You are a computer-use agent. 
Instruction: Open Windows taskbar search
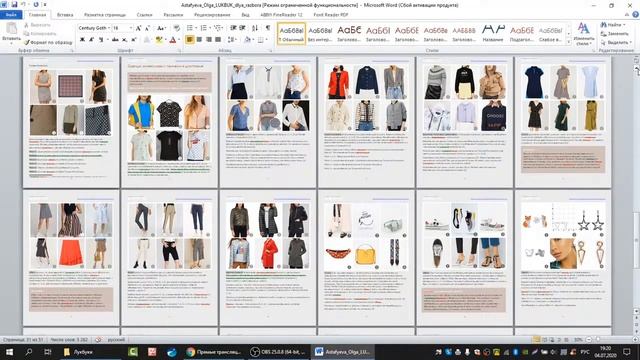(x=29, y=351)
